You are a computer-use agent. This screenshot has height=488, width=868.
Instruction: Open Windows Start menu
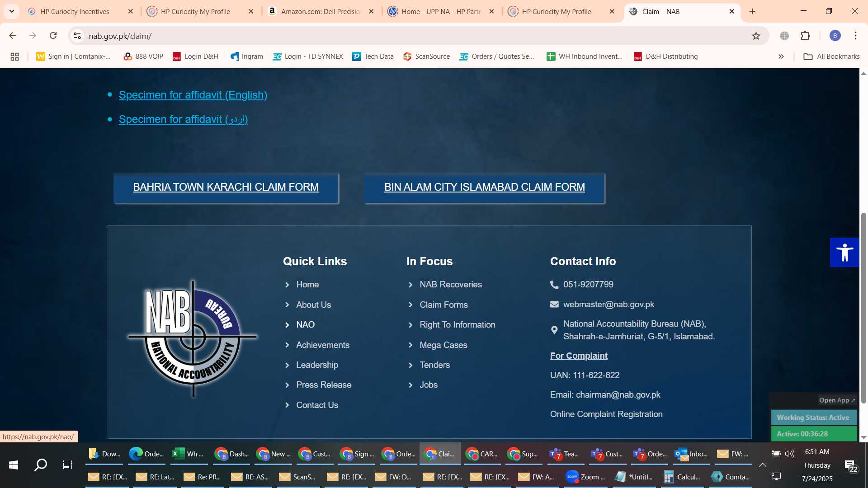coord(14,465)
